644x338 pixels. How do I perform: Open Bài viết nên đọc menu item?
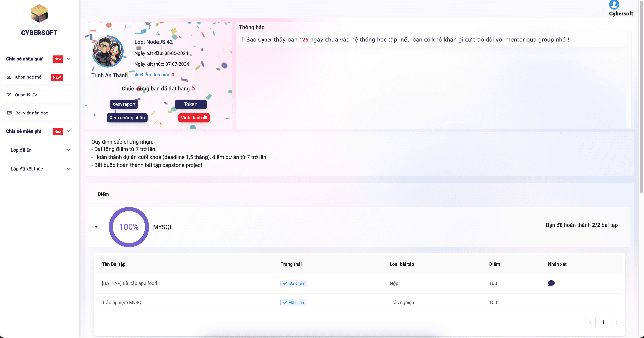point(39,113)
